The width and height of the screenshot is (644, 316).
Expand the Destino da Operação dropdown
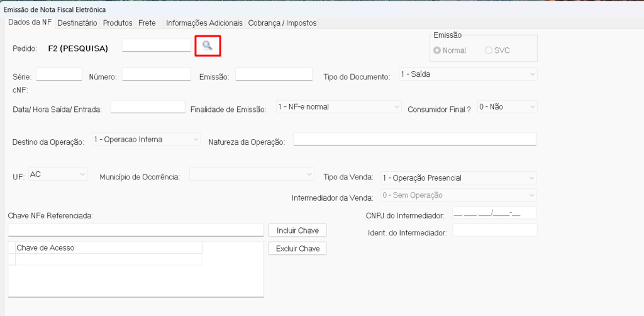(145, 140)
